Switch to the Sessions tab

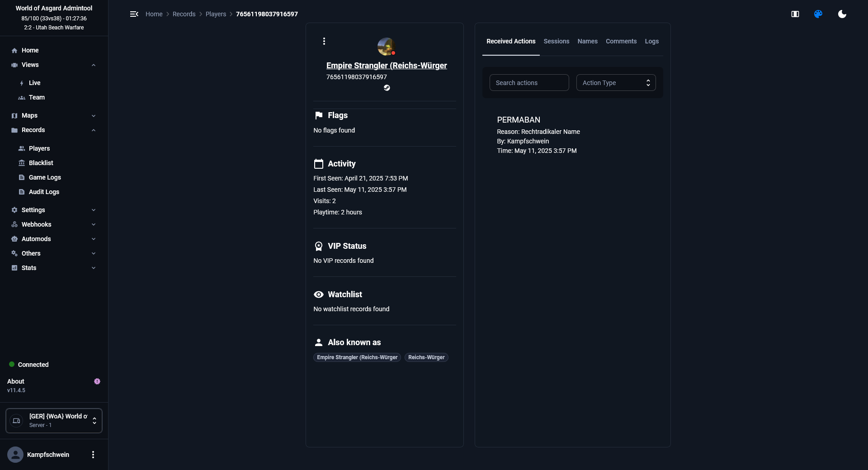[x=556, y=41]
